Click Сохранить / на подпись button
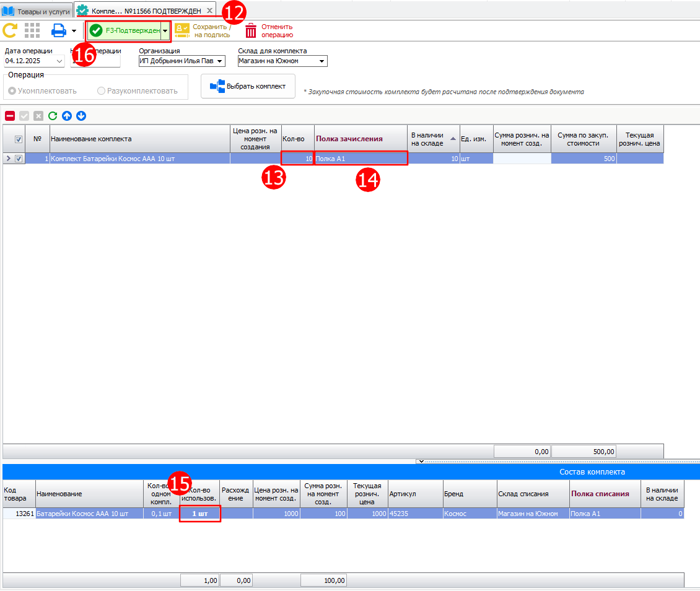The height and width of the screenshot is (591, 700). click(203, 31)
